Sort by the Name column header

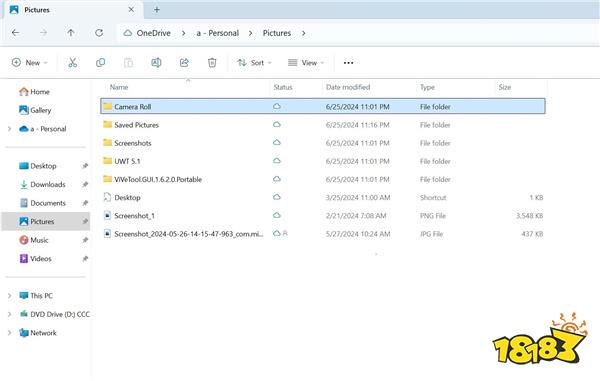(x=119, y=87)
